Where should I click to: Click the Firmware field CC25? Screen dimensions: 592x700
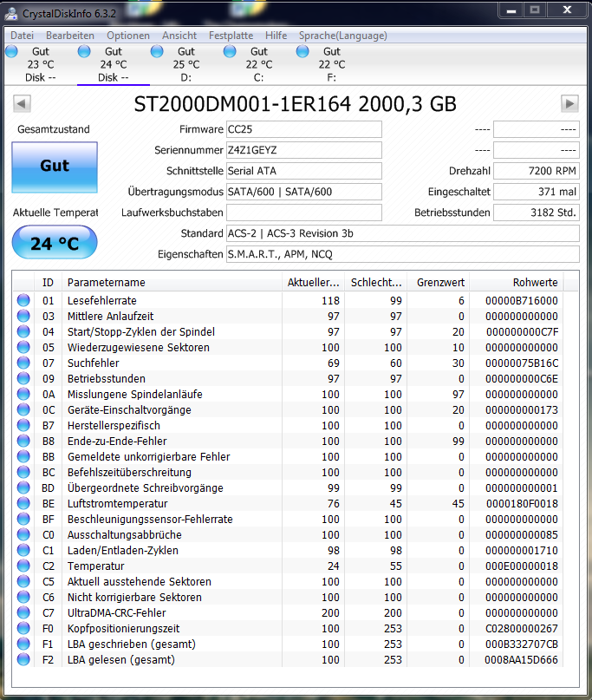click(304, 129)
